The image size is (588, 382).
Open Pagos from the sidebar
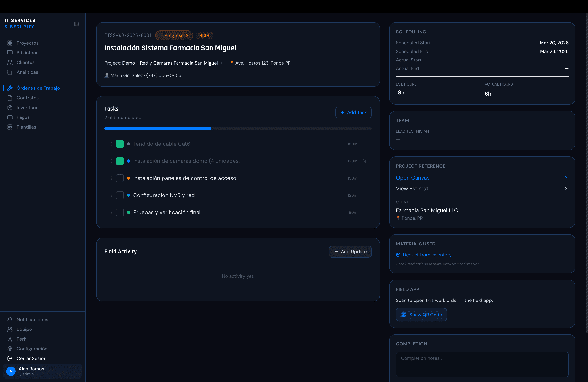click(23, 117)
